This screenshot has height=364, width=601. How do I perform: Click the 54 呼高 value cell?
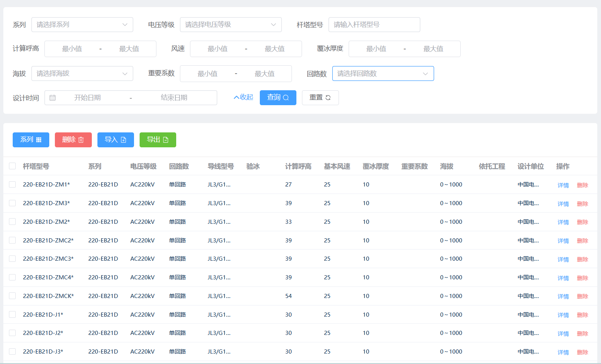[x=289, y=296]
